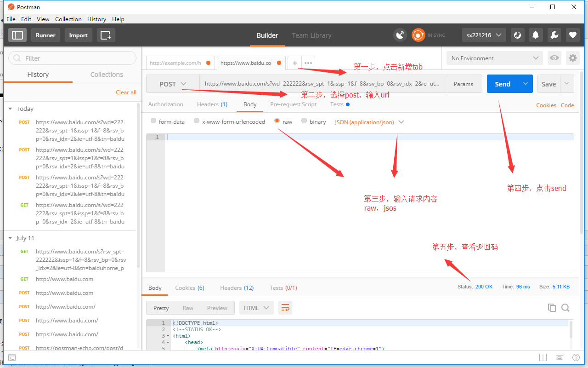Screen dimensions: 588x368
Task: Open the console icon in status bar
Action: tap(12, 357)
